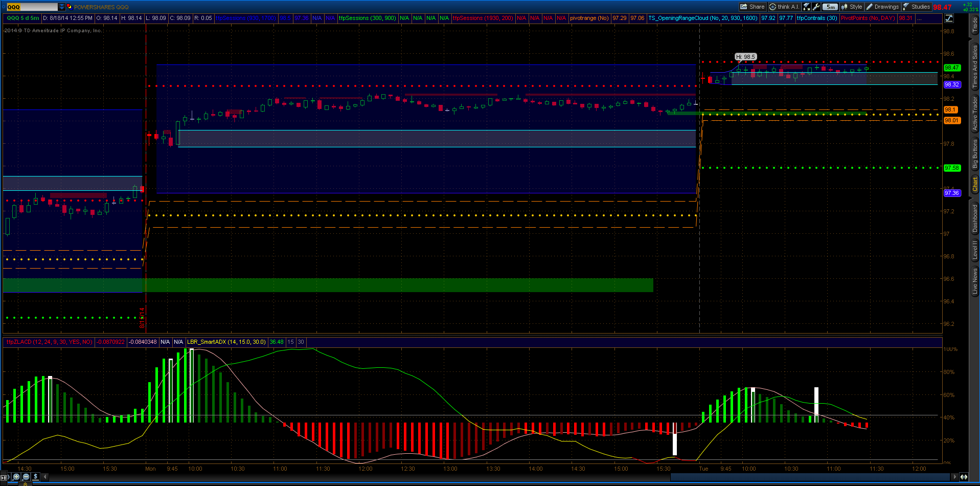Open the Studies menu

[917, 7]
